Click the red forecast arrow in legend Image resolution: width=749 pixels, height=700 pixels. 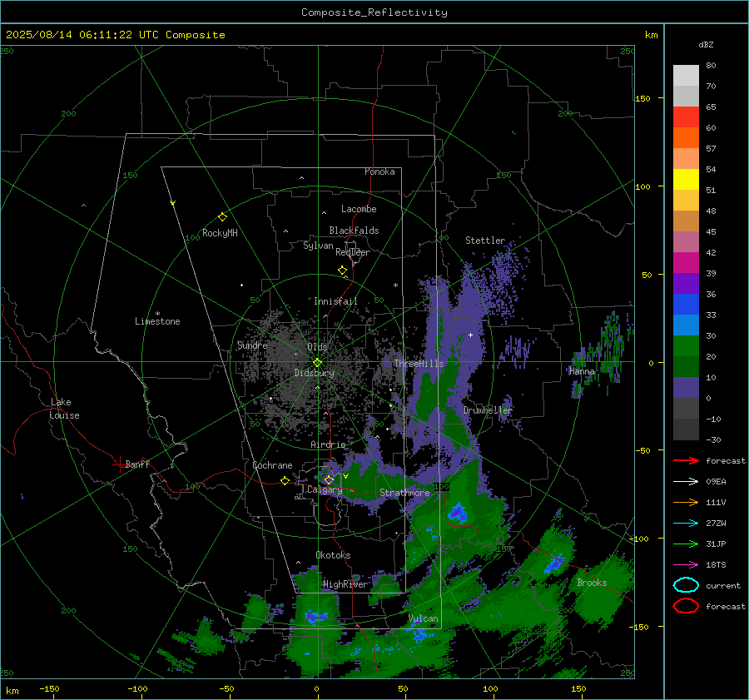click(x=686, y=460)
